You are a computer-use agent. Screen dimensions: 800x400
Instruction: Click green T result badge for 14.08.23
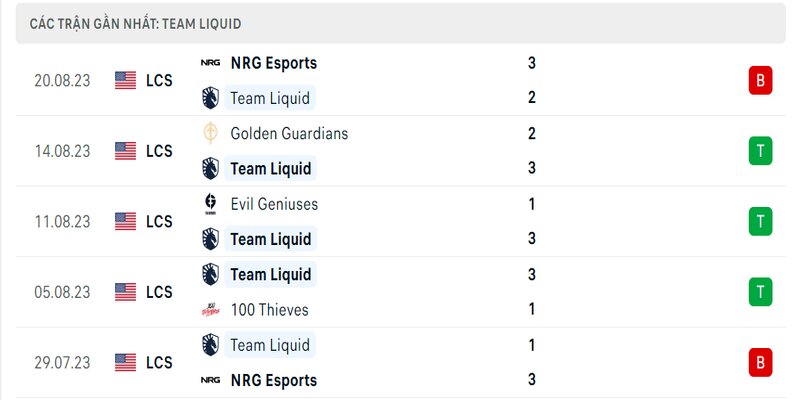point(760,151)
